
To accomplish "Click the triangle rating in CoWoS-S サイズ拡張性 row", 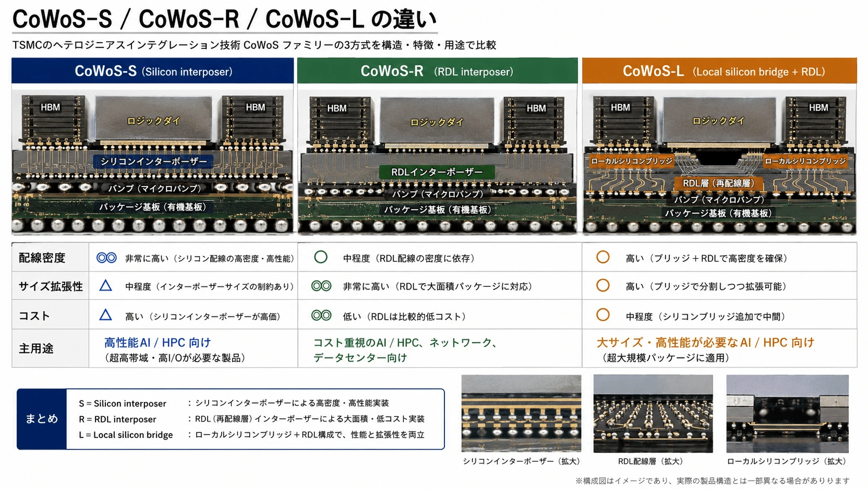I will tap(105, 285).
